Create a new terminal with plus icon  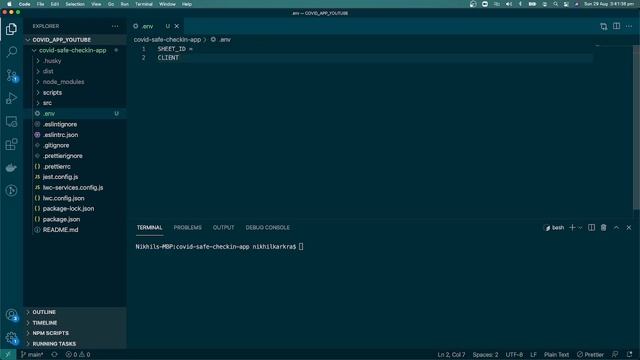[572, 227]
